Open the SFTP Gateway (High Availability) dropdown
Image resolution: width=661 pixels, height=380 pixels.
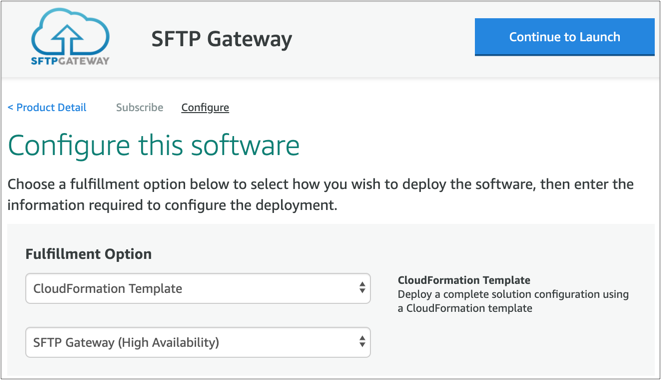click(198, 342)
